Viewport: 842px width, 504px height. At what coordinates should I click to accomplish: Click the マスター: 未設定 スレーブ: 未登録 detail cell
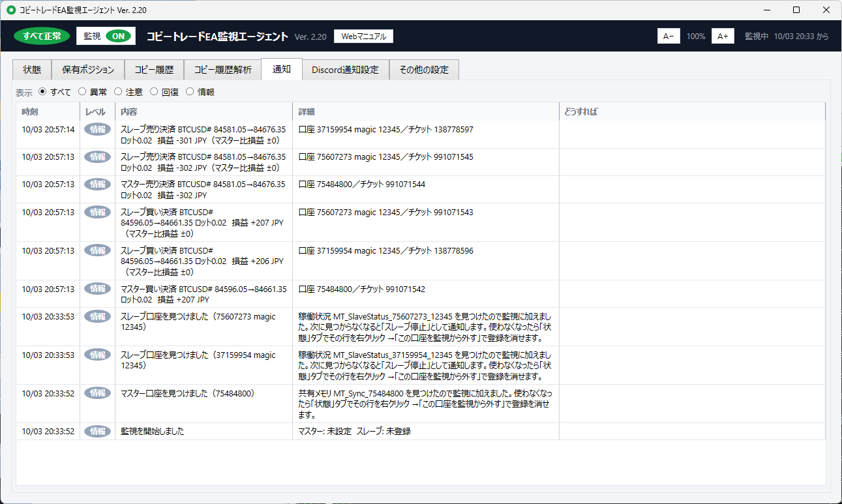pos(426,432)
